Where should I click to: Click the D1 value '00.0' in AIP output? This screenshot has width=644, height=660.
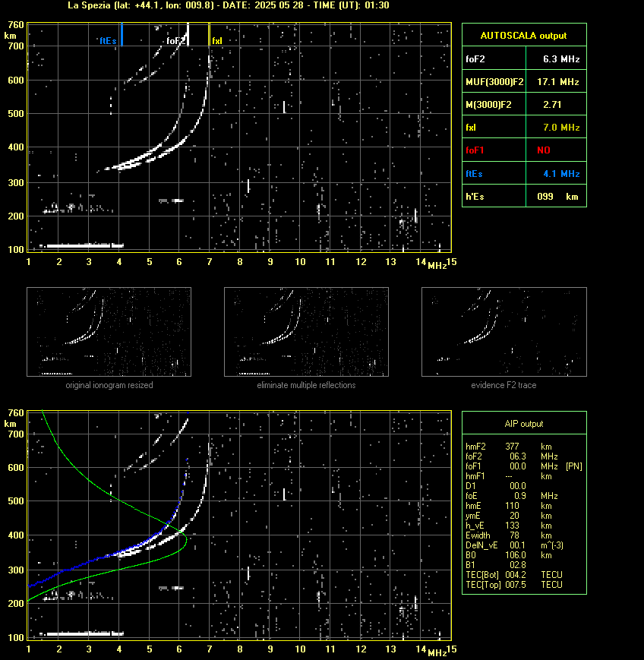pyautogui.click(x=518, y=486)
